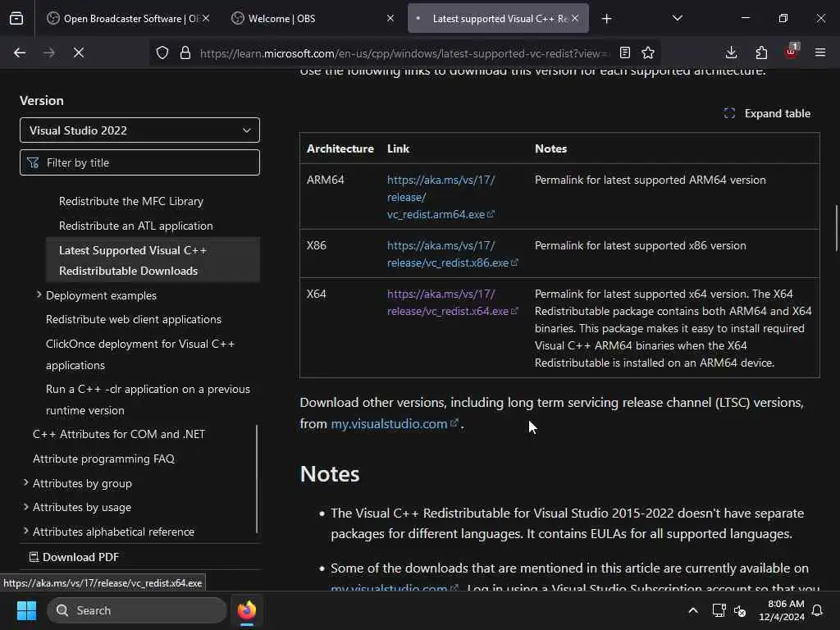The height and width of the screenshot is (630, 840).
Task: Show hidden system tray icons
Action: pos(692,610)
